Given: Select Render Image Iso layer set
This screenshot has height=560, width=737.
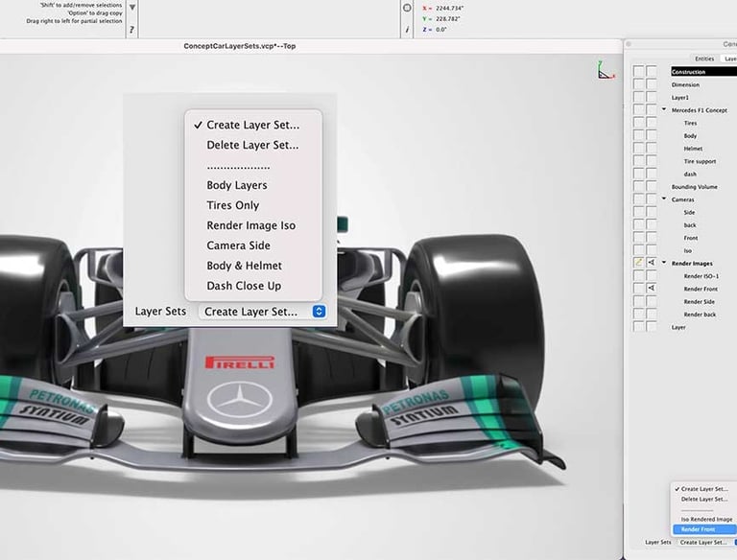Looking at the screenshot, I should click(x=253, y=225).
